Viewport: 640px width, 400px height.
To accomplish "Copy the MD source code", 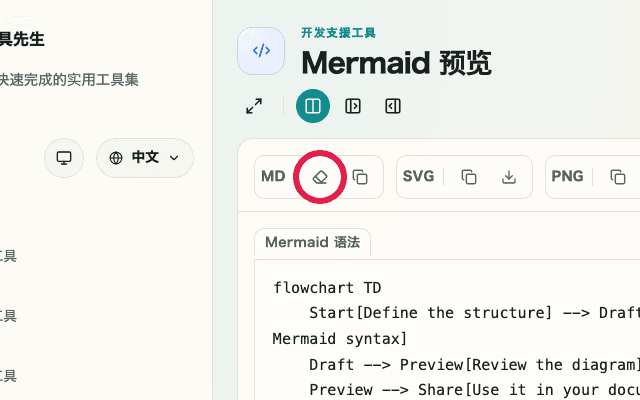I will click(360, 177).
